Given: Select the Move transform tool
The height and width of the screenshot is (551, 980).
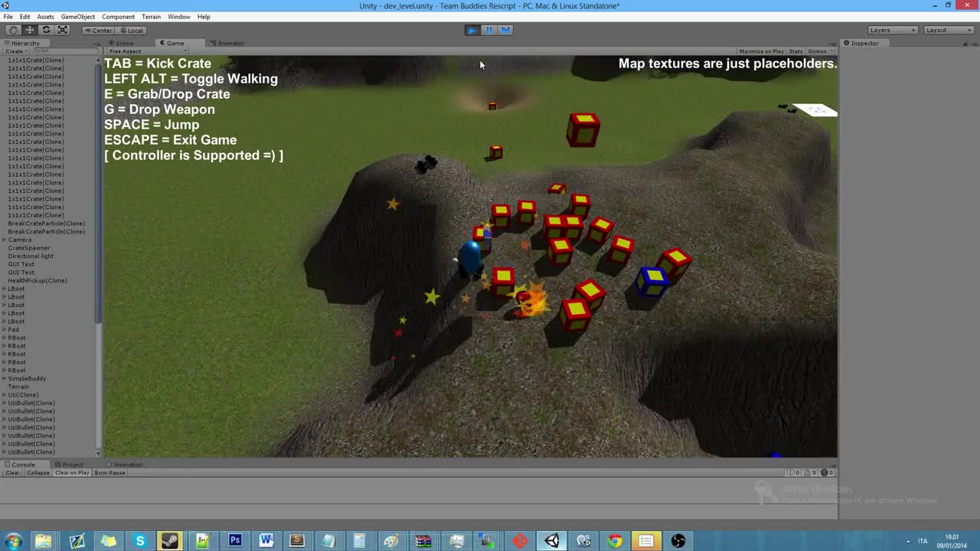Looking at the screenshot, I should (29, 30).
